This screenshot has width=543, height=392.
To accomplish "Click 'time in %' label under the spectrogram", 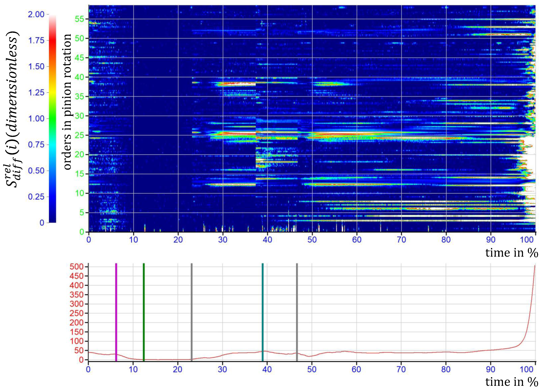I will [512, 253].
